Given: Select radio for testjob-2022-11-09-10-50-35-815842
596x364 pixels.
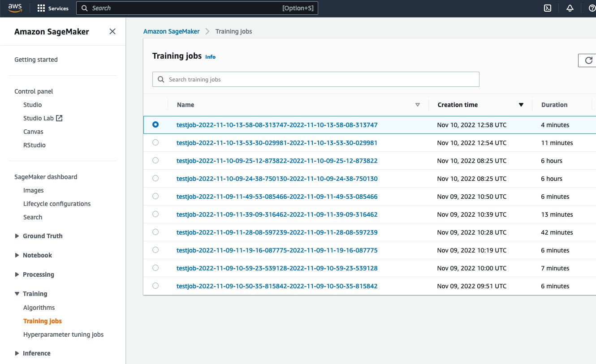Looking at the screenshot, I should tap(155, 286).
